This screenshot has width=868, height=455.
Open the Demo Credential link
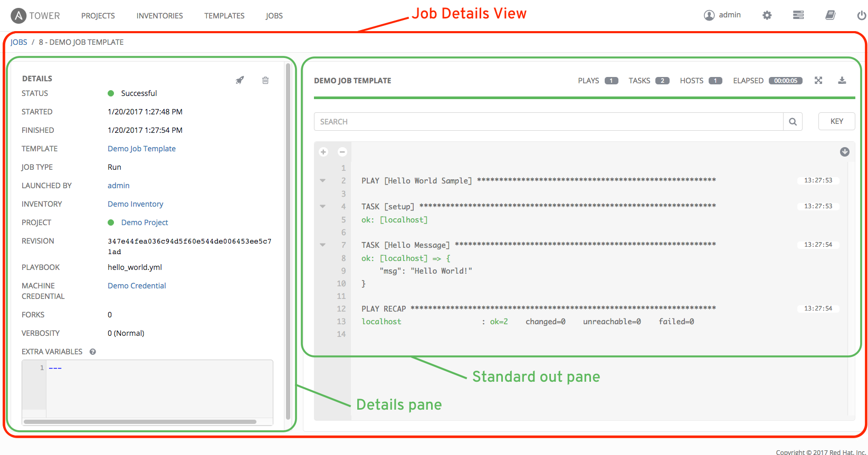(x=137, y=286)
